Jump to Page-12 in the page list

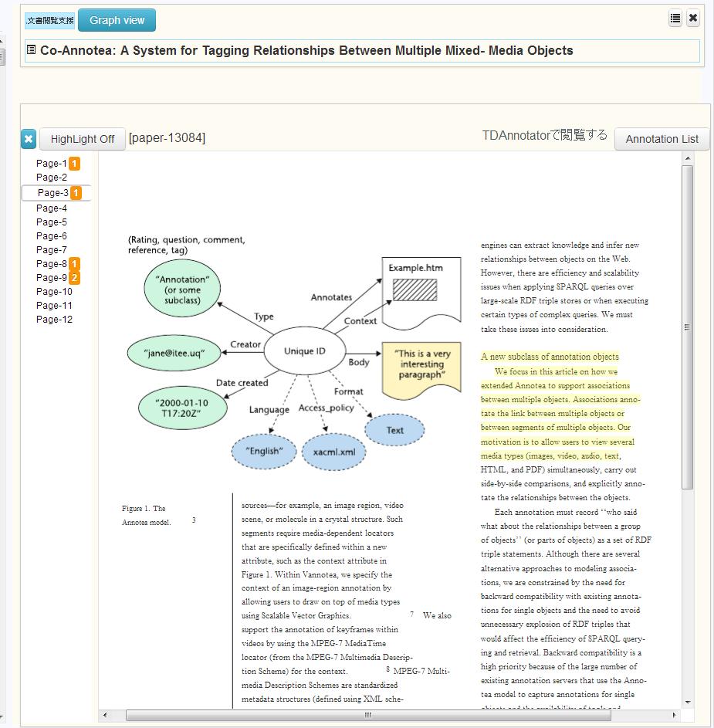tap(54, 320)
